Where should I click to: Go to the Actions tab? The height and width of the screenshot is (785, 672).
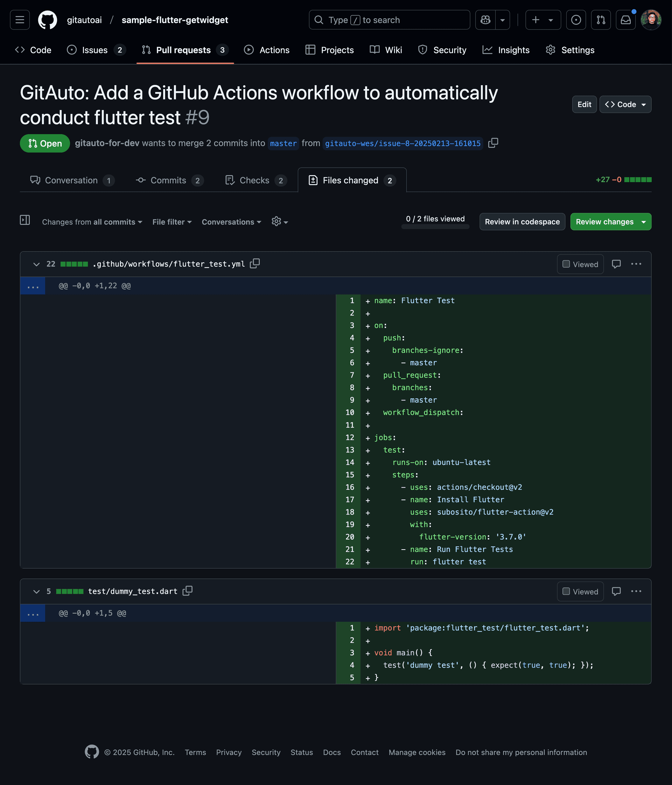(x=267, y=50)
